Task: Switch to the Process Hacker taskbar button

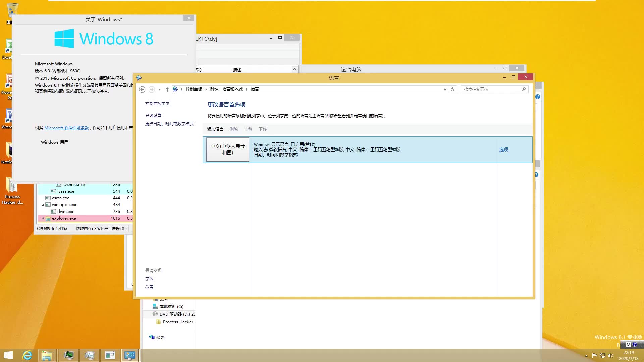Action: click(69, 355)
